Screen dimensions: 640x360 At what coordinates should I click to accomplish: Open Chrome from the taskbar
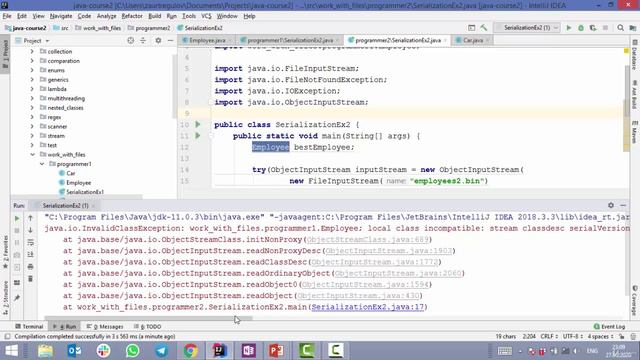click(190, 351)
